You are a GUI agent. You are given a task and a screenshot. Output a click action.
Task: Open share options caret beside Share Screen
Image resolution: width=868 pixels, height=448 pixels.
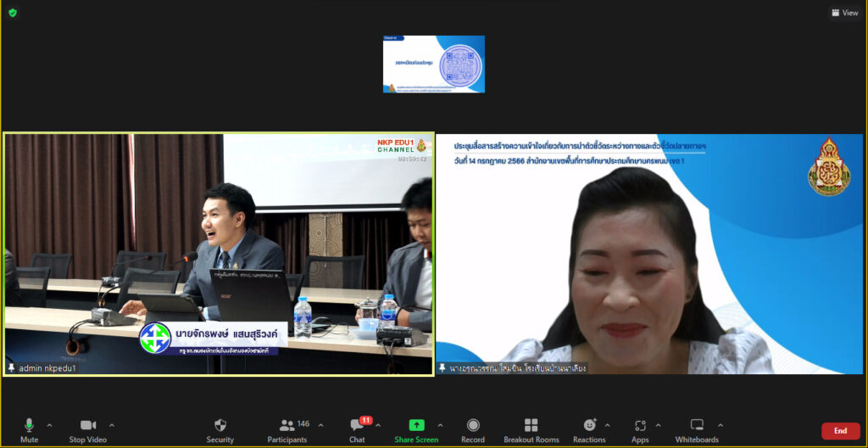pos(441,425)
